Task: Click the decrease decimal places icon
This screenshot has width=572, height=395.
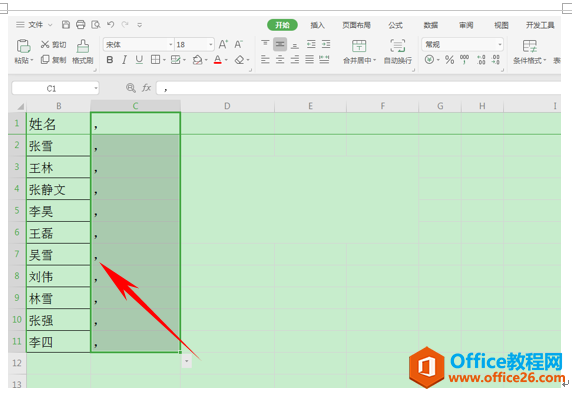Action: pyautogui.click(x=496, y=59)
